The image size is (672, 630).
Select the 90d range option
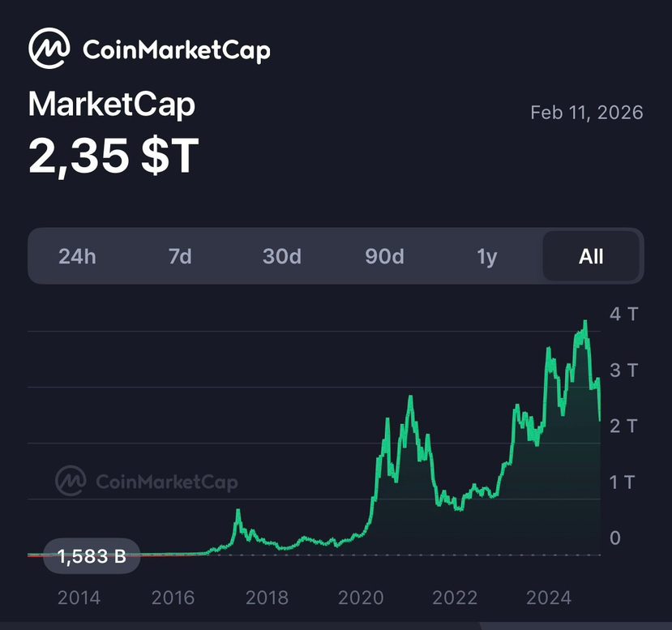tap(384, 257)
